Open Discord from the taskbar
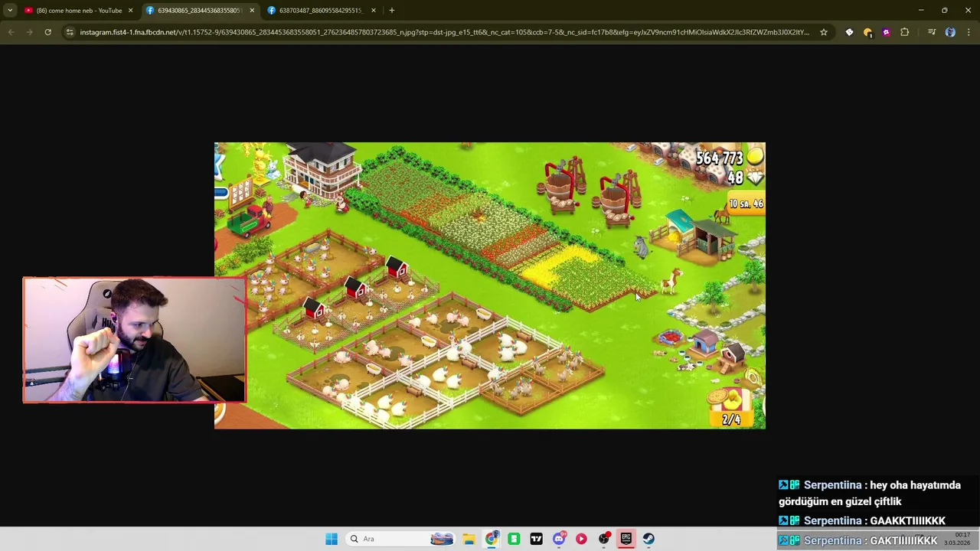Screen dimensions: 980x551 (559, 539)
